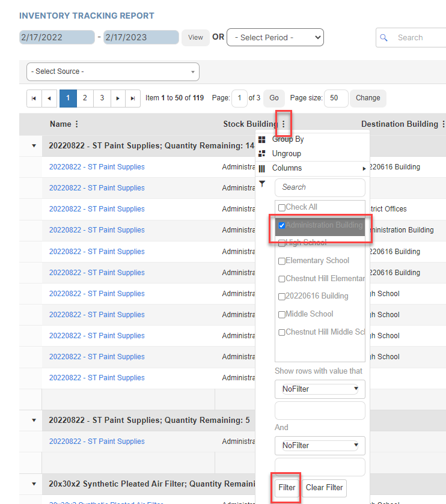Tick the Check All checkbox
446x504 pixels.
282,208
